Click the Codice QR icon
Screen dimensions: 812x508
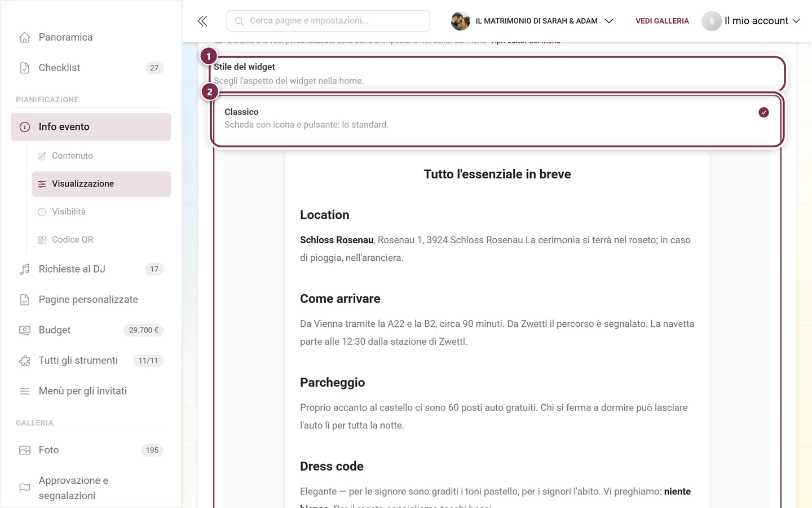[42, 240]
